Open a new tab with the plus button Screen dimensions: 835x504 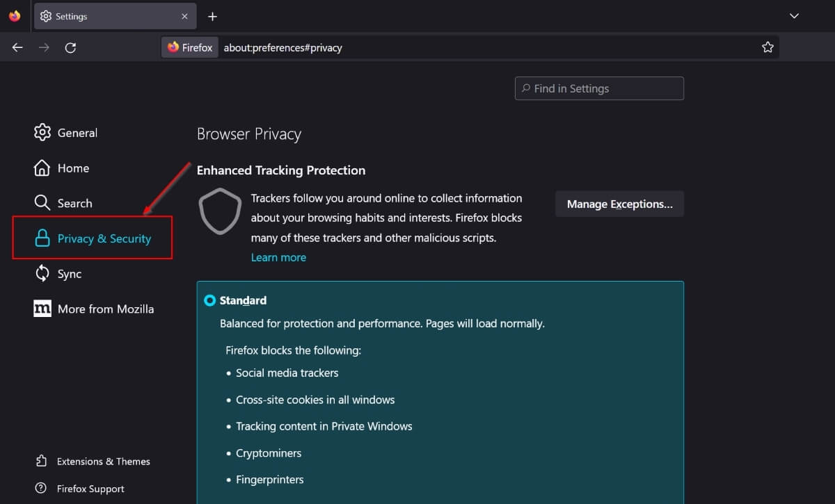213,16
